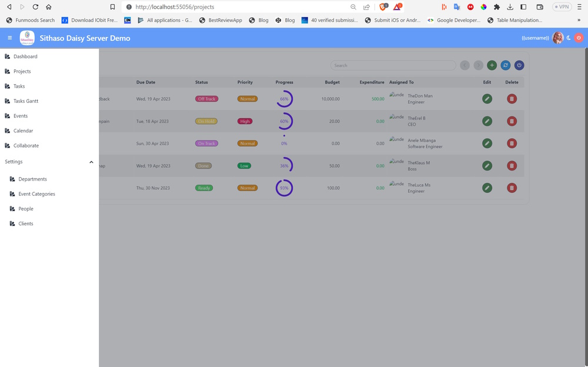The height and width of the screenshot is (367, 588).
Task: Bookmark this page in the browser
Action: 112,6
